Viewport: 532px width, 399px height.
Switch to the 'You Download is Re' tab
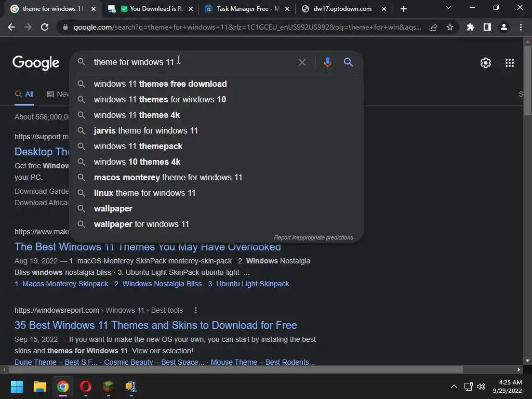[150, 9]
